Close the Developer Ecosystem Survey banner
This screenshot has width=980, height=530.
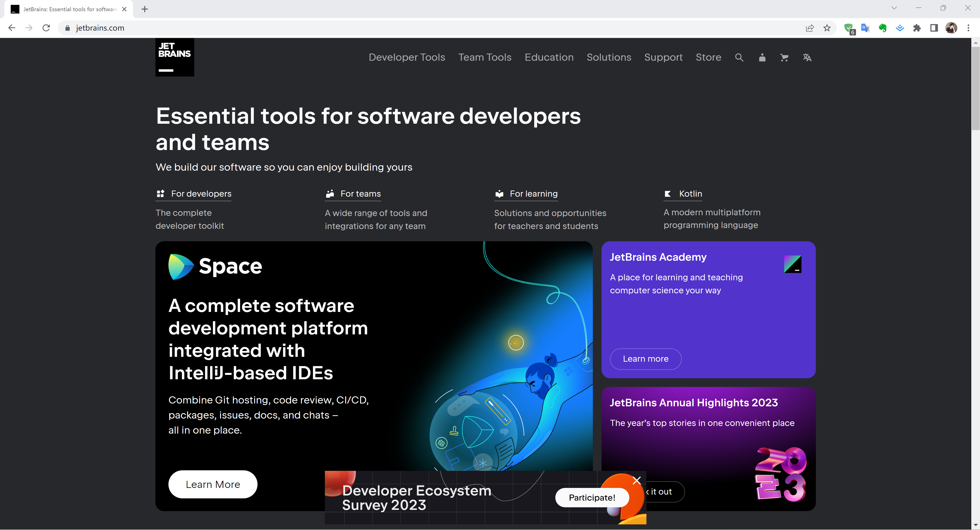point(636,481)
